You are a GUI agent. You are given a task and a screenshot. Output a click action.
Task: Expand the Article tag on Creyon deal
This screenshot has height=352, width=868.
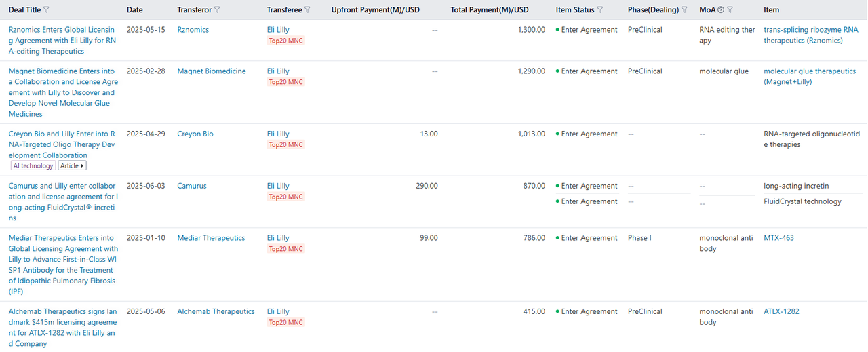click(x=72, y=165)
